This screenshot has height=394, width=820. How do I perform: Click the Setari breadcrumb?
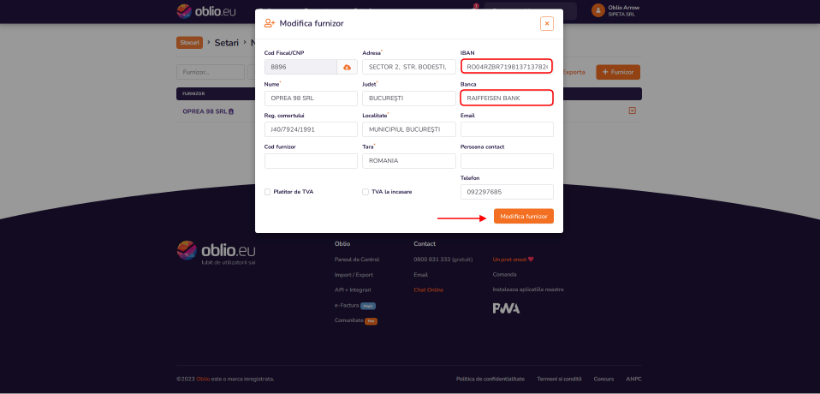pyautogui.click(x=226, y=42)
